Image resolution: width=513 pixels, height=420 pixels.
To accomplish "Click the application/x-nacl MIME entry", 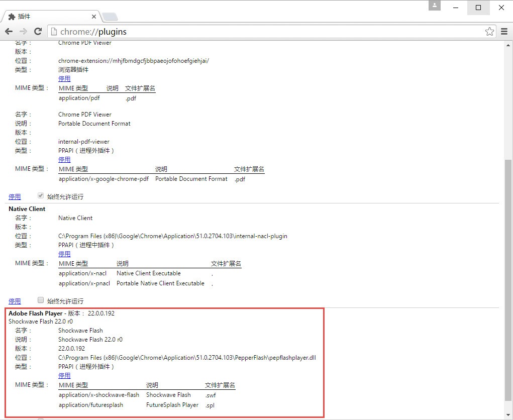I will (83, 273).
